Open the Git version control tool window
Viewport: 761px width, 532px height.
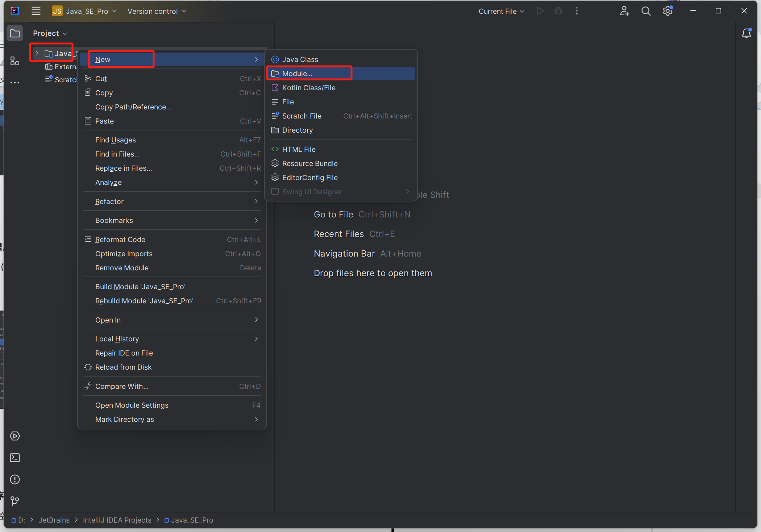coord(15,501)
